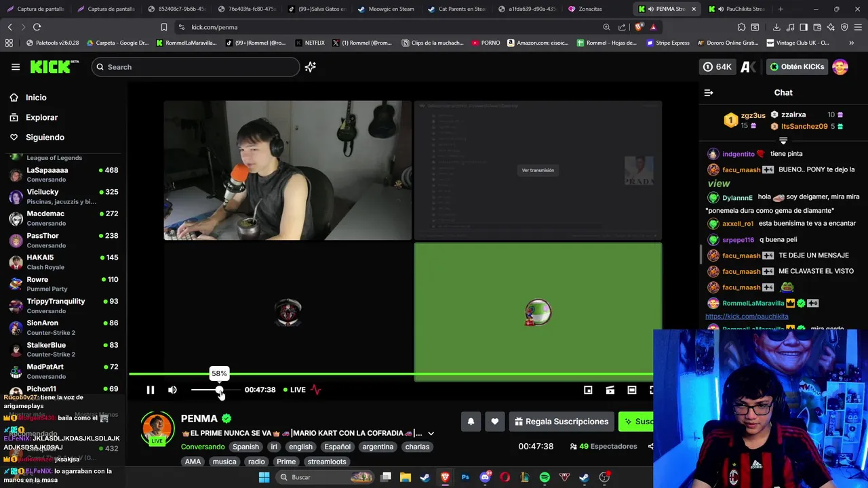The image size is (868, 488).
Task: Open a new browser tab
Action: (x=781, y=9)
